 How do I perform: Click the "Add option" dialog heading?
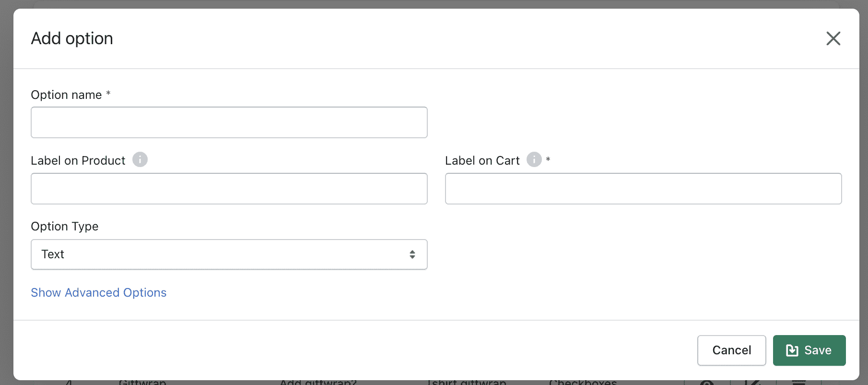[x=72, y=38]
